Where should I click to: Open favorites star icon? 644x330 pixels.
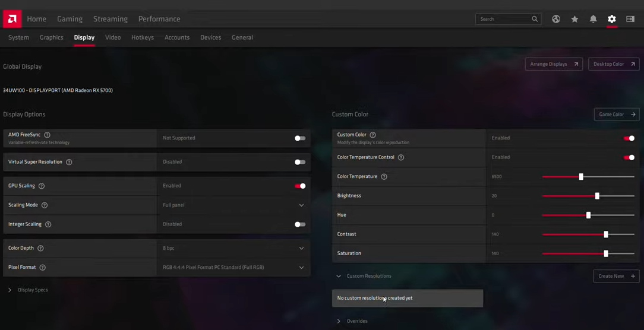[x=574, y=19]
